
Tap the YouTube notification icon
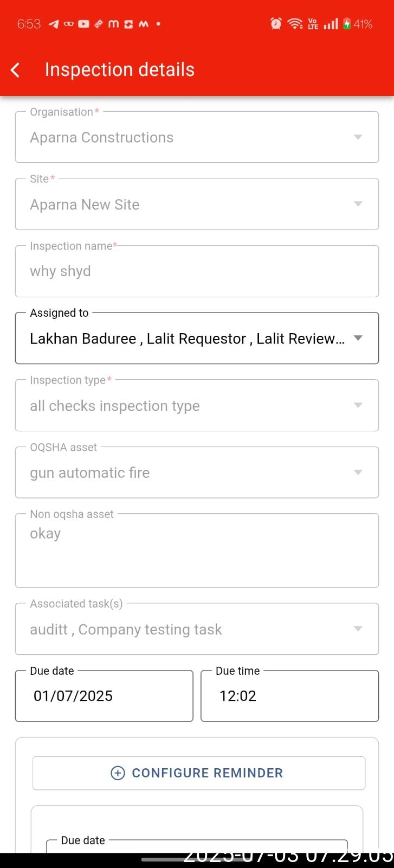[83, 24]
